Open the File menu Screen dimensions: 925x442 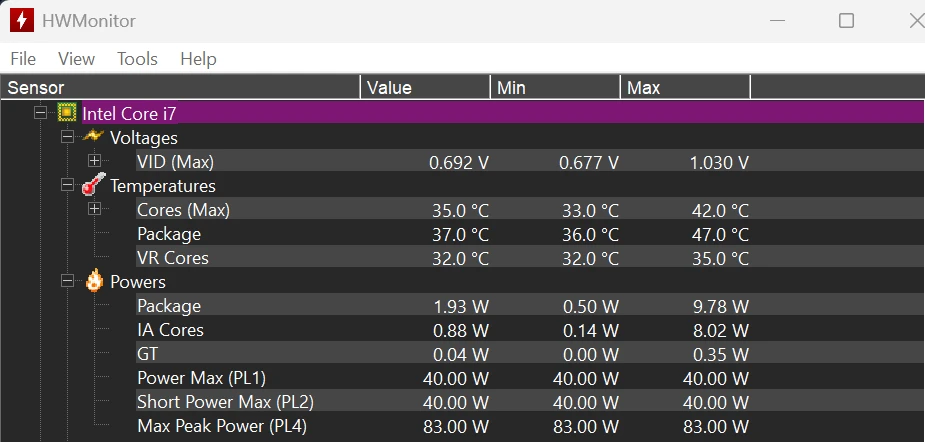coord(23,59)
